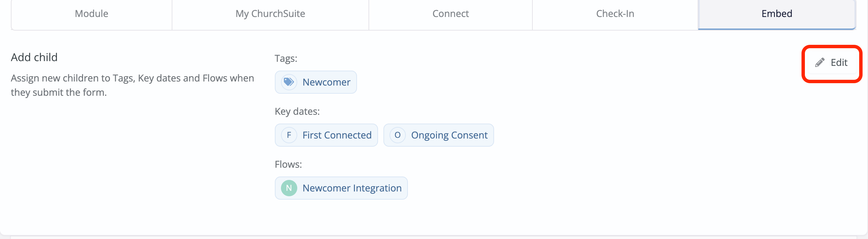868x239 pixels.
Task: Click the Add child heading
Action: point(34,57)
